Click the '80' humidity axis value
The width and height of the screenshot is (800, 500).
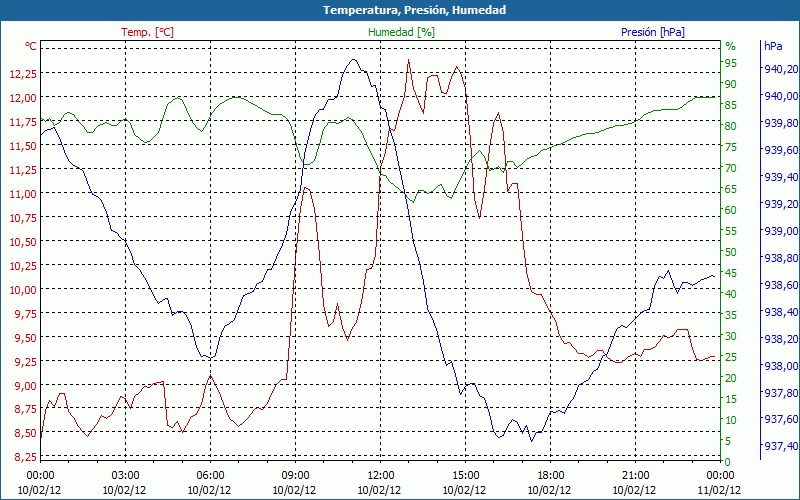[731, 126]
